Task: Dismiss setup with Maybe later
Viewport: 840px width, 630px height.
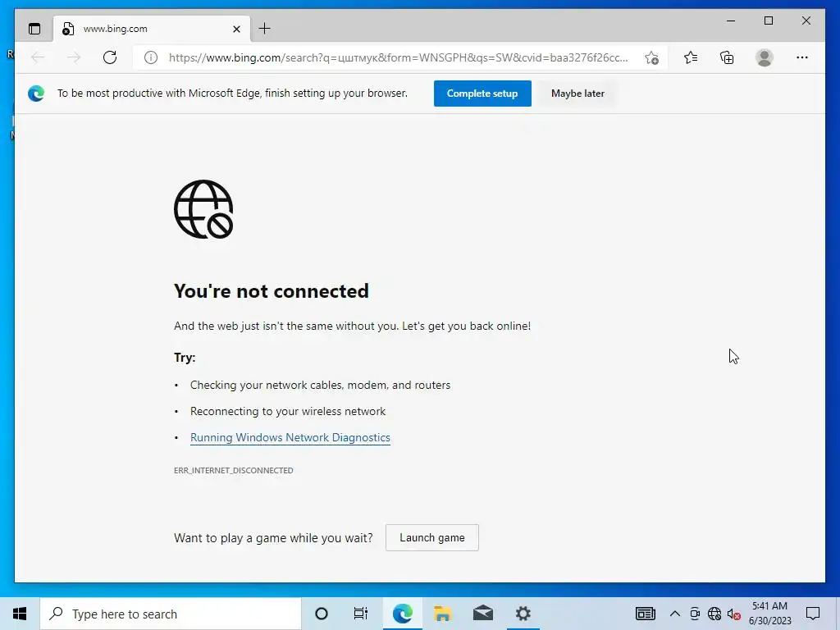Action: (x=577, y=94)
